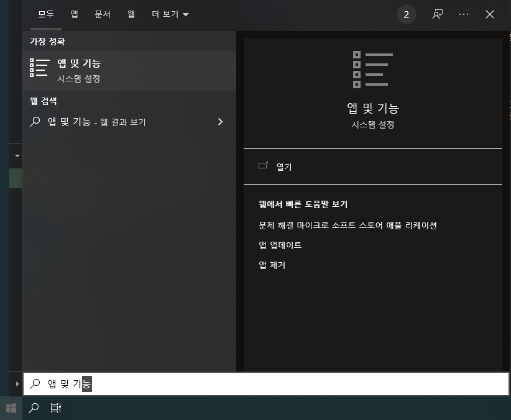
Task: Click 열기 to open the setting
Action: tap(373, 167)
